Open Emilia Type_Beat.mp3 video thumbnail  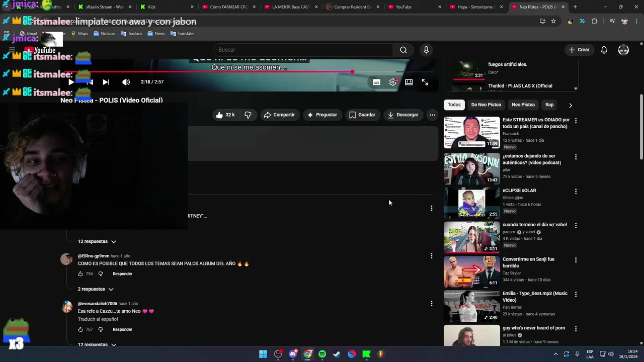click(x=472, y=306)
